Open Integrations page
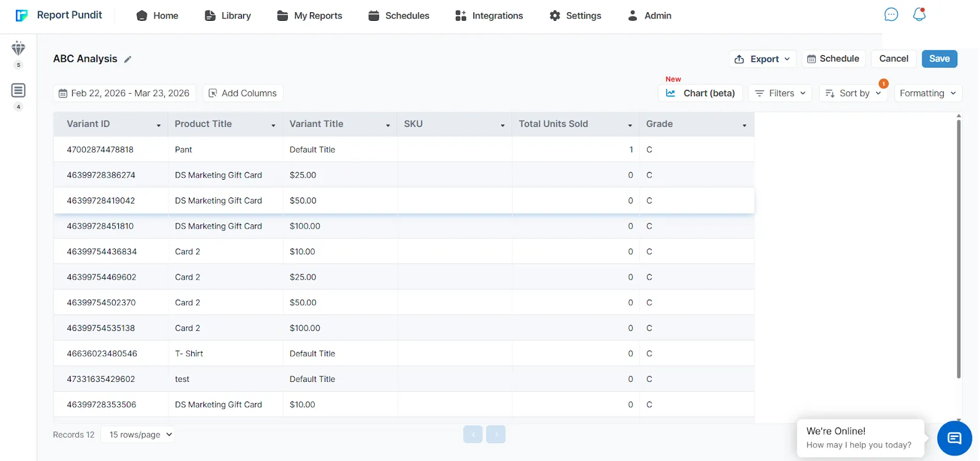The width and height of the screenshot is (980, 461). click(x=489, y=16)
